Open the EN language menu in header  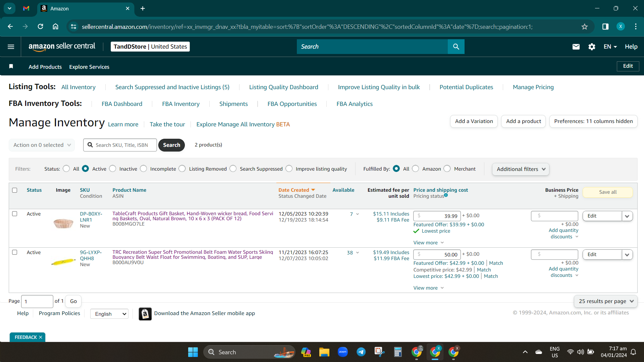(x=610, y=47)
